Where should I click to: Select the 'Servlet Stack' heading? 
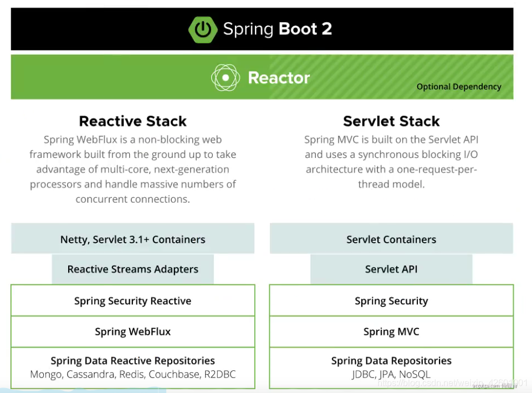pyautogui.click(x=391, y=121)
